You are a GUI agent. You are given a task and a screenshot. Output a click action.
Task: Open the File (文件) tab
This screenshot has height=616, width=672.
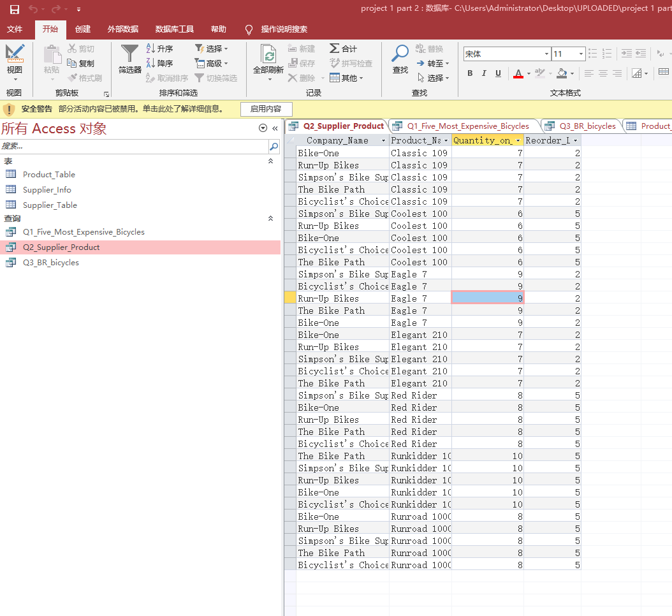pyautogui.click(x=15, y=29)
